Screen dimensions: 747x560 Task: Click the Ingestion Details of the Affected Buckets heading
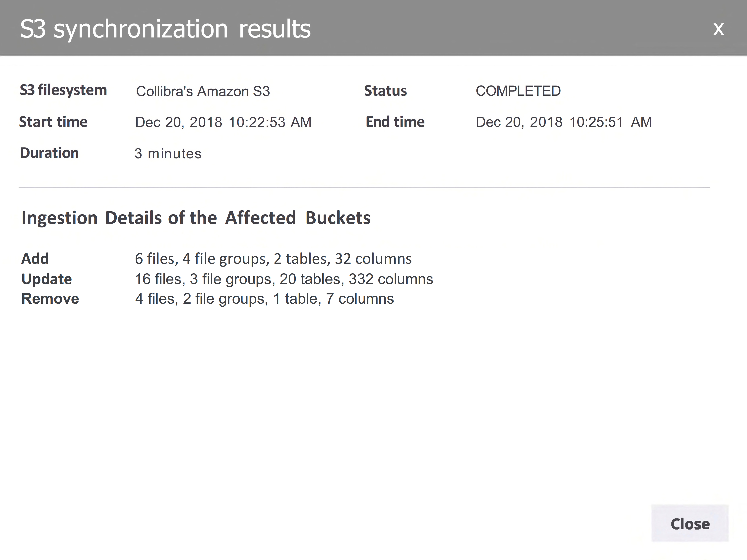click(x=196, y=218)
